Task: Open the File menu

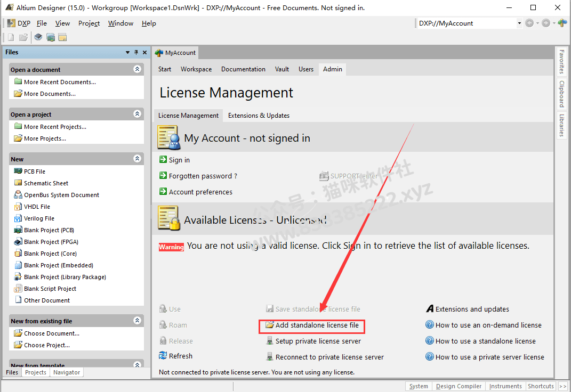Action: pyautogui.click(x=42, y=23)
